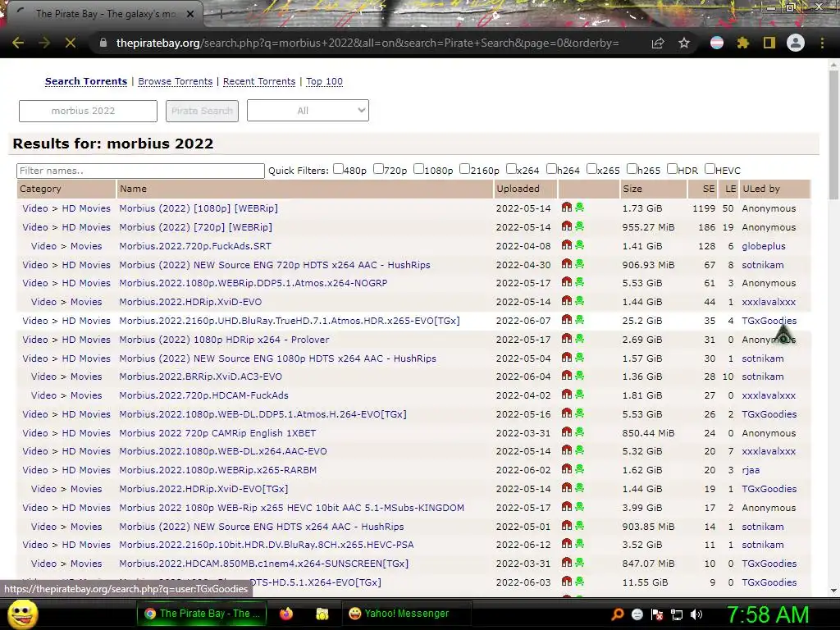Bookmark page with the star icon
840x630 pixels.
pos(684,43)
